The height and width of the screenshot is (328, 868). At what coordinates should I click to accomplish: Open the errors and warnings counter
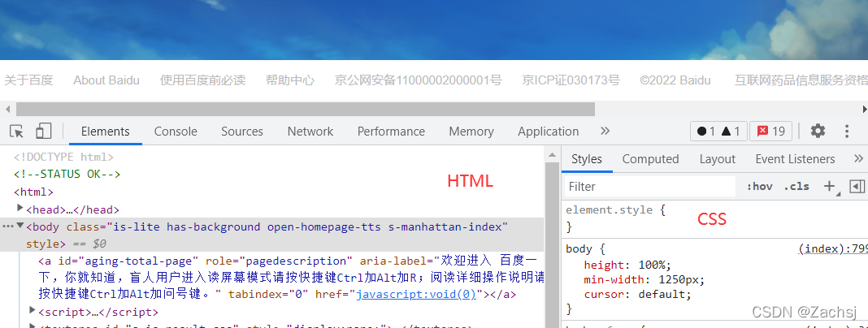coord(718,131)
